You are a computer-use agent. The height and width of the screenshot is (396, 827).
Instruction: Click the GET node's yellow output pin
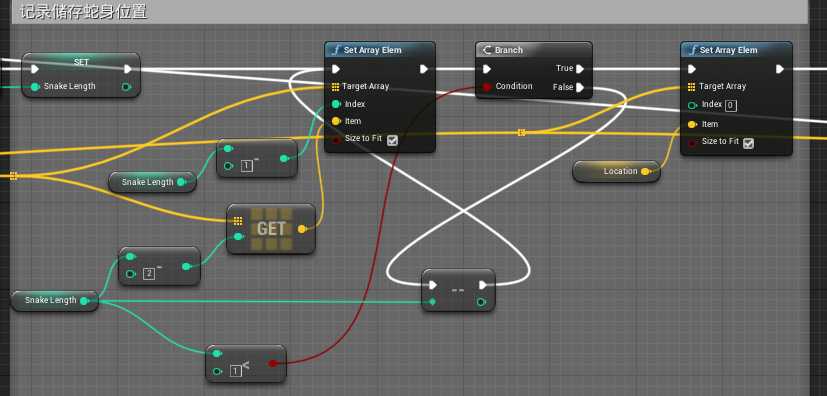tap(302, 229)
